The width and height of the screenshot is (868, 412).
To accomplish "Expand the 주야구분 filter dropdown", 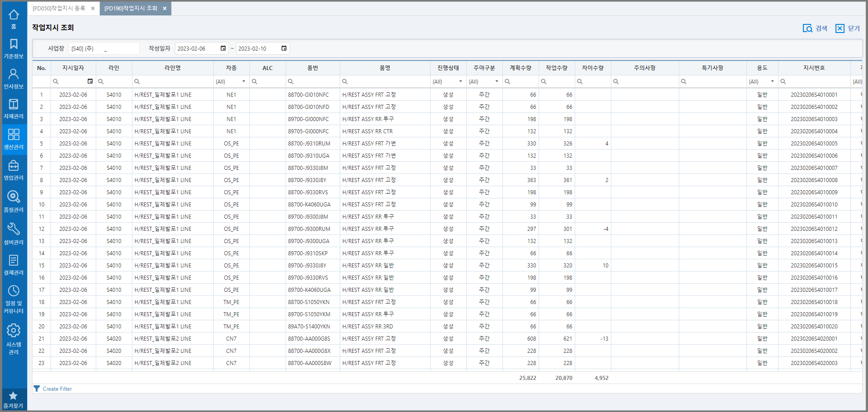I will pos(497,82).
